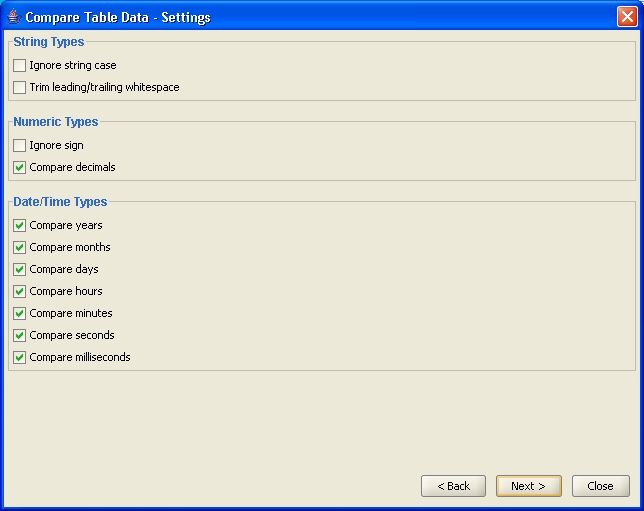
Task: Click the Close button at bottom
Action: pos(600,486)
